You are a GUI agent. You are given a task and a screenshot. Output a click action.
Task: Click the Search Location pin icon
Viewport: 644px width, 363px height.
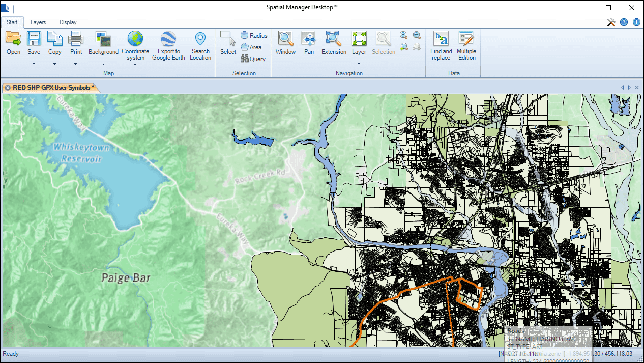point(200,39)
